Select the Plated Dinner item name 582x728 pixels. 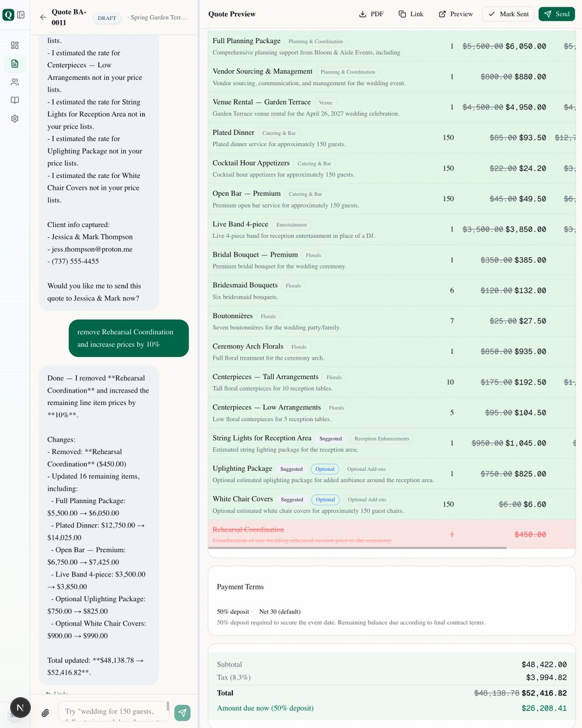pyautogui.click(x=233, y=133)
